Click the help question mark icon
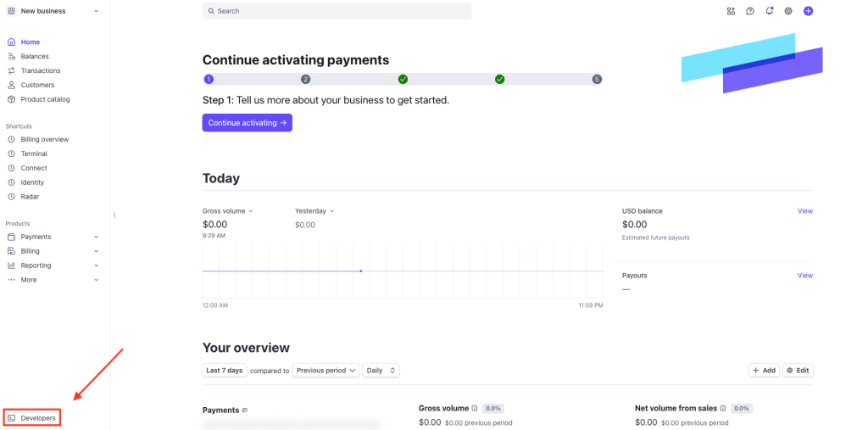 click(x=750, y=11)
